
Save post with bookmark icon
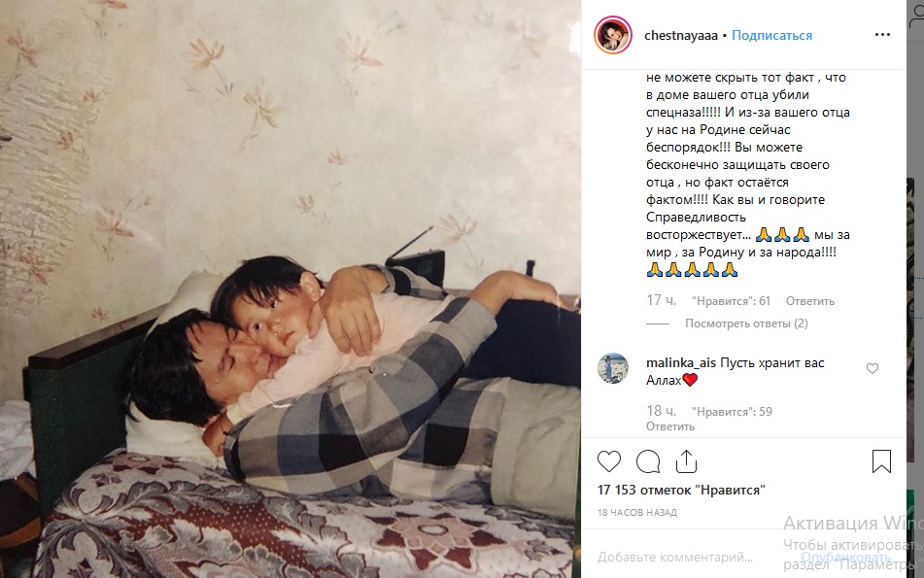(x=881, y=461)
